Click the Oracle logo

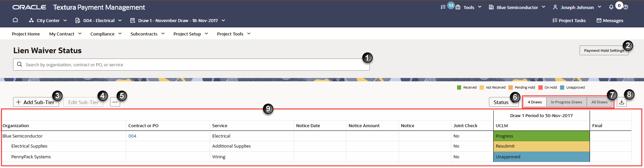click(29, 7)
